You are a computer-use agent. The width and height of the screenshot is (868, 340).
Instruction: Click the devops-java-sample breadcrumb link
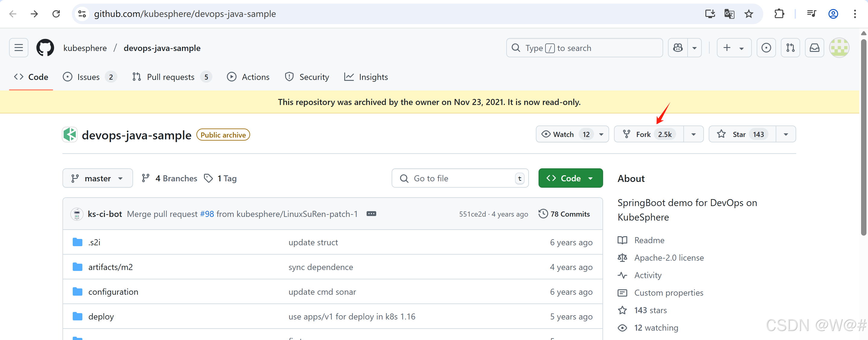click(x=162, y=48)
